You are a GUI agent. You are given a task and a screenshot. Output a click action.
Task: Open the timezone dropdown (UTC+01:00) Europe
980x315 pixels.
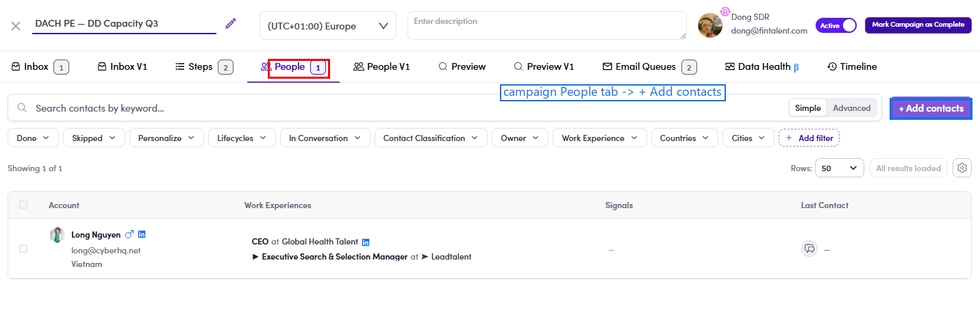tap(328, 26)
